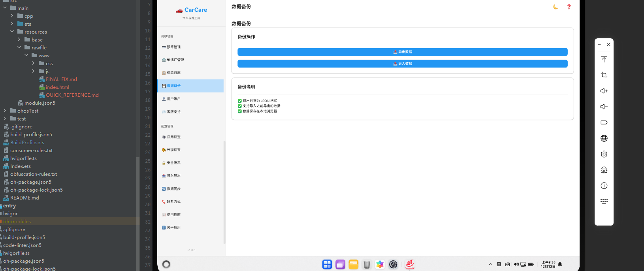Open the red app dock icon

(410, 264)
